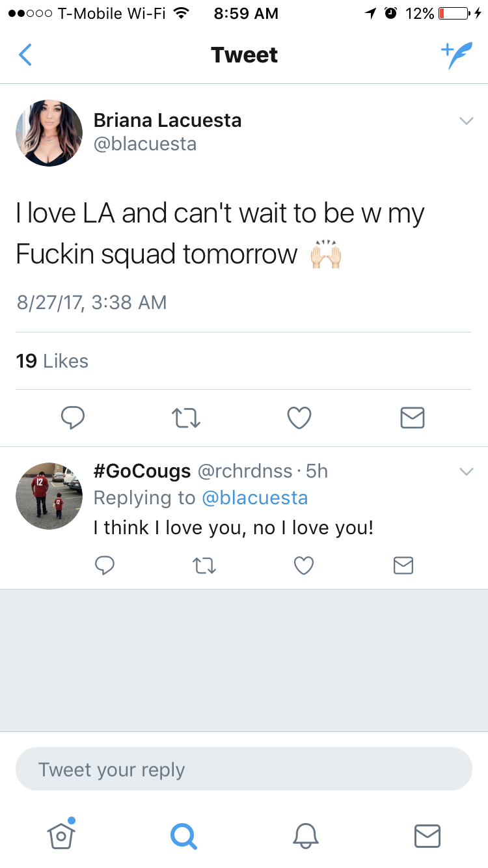Open the compose new tweet feather icon

[x=457, y=55]
